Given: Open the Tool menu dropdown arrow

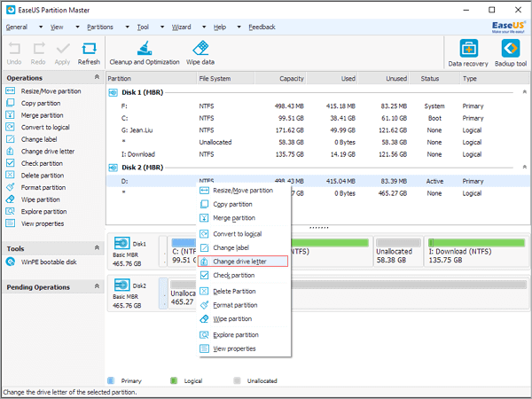Looking at the screenshot, I should pyautogui.click(x=162, y=27).
